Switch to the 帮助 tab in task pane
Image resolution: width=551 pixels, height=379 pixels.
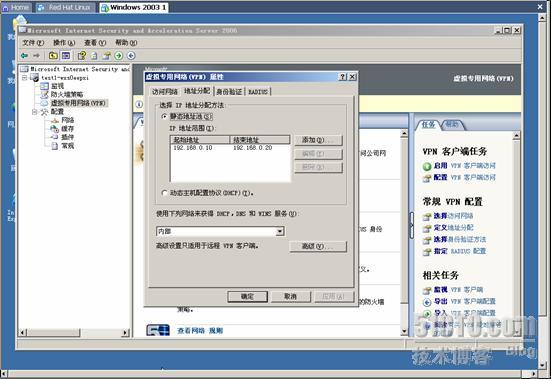point(452,124)
